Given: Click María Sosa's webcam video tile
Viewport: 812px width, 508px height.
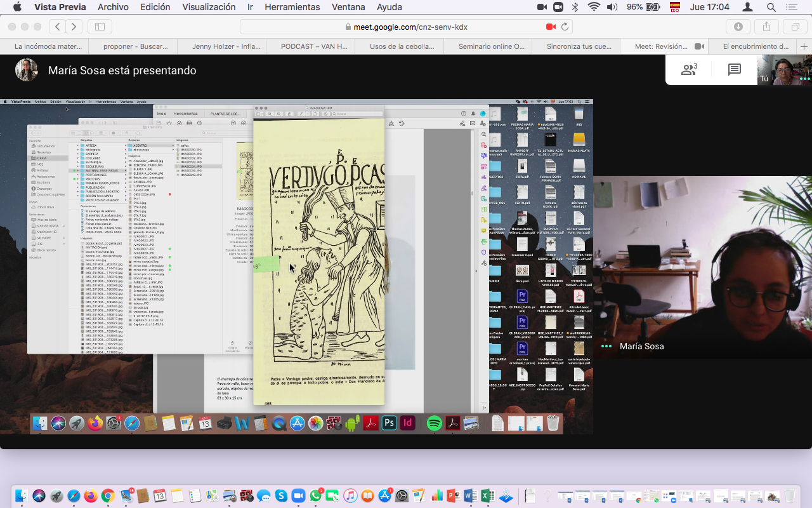Looking at the screenshot, I should [x=702, y=267].
